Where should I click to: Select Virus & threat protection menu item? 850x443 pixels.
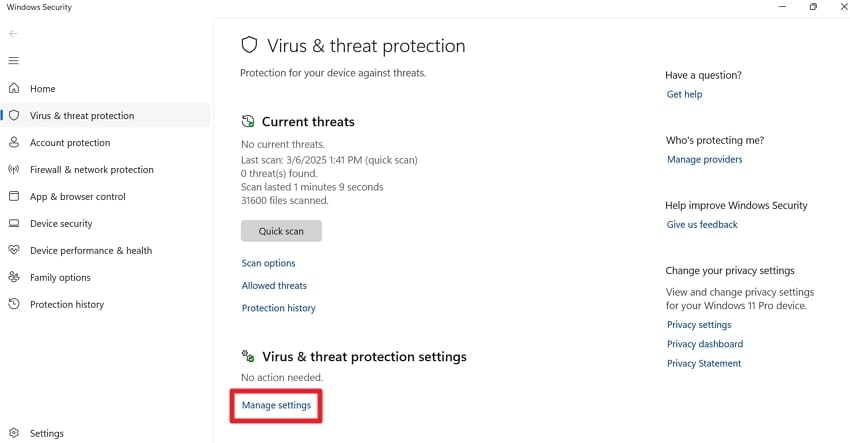82,116
